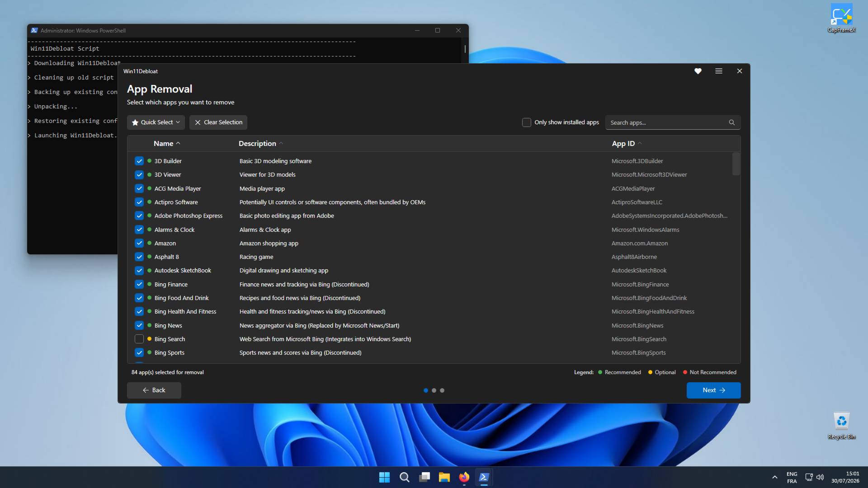The height and width of the screenshot is (488, 868).
Task: Select the Recycle Bin desktop icon
Action: (x=841, y=426)
